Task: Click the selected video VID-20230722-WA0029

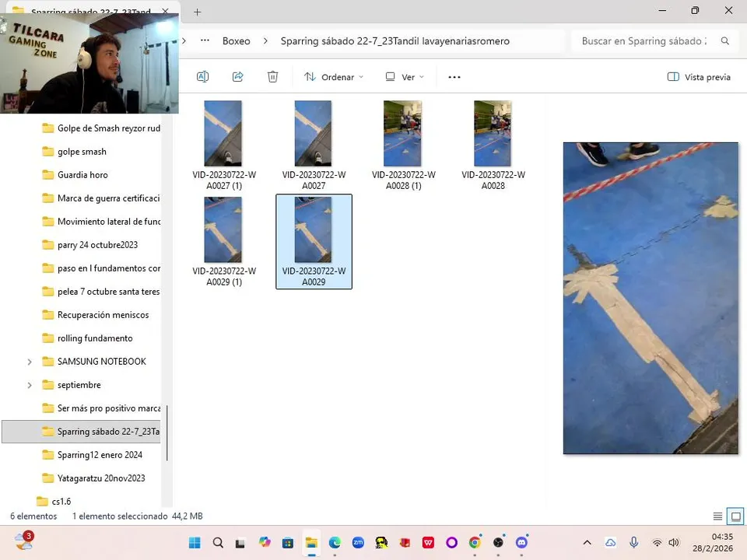Action: click(314, 242)
